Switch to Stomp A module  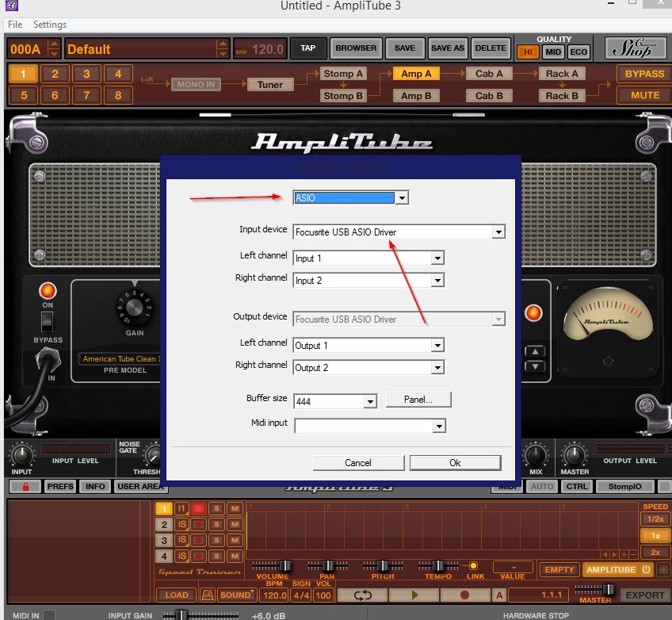pos(343,74)
